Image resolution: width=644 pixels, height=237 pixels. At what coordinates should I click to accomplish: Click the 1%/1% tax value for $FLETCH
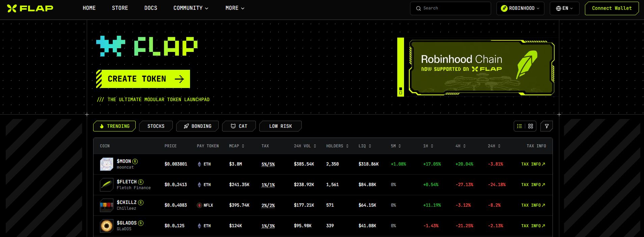[268, 185]
